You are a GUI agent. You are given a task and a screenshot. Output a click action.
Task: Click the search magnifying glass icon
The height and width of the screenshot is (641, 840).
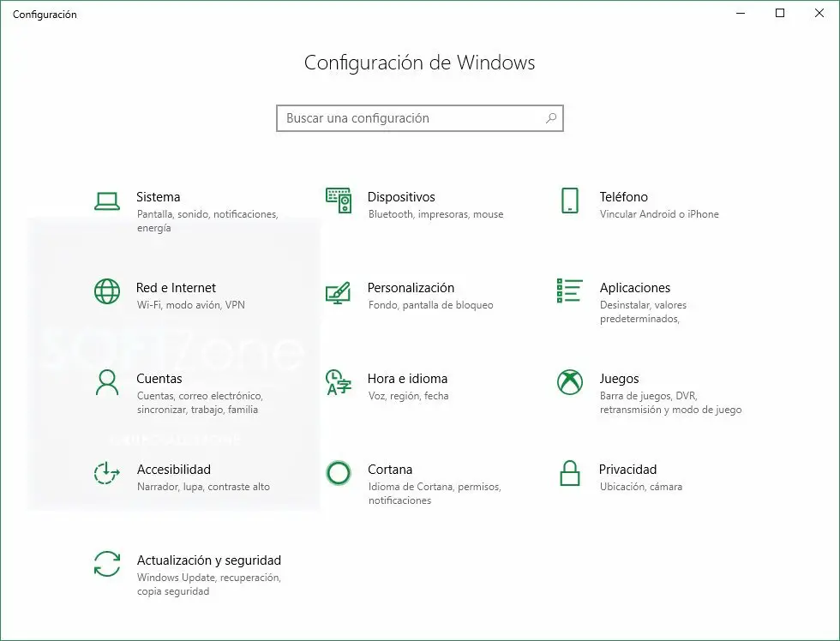tap(551, 118)
